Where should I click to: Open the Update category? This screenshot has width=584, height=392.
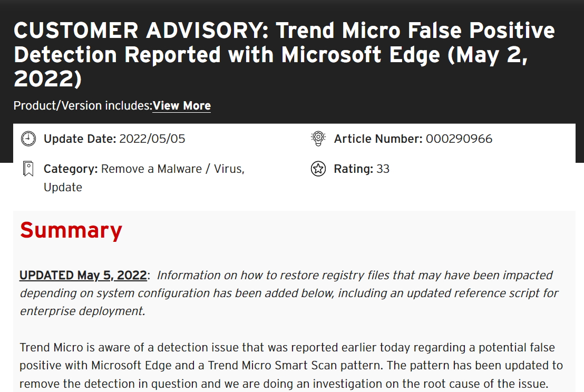coord(63,188)
